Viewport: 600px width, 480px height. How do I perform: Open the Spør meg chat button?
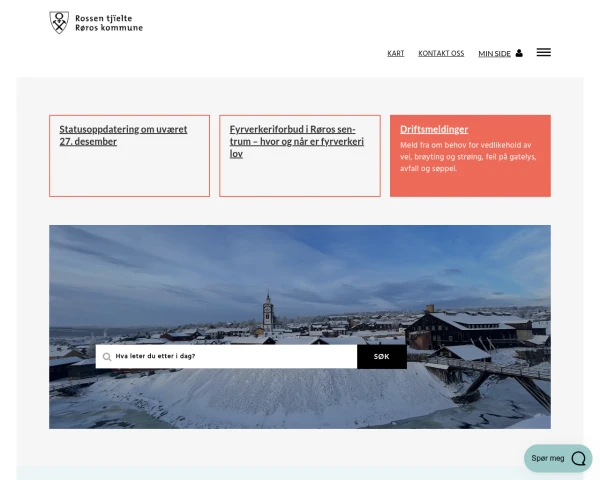click(558, 458)
